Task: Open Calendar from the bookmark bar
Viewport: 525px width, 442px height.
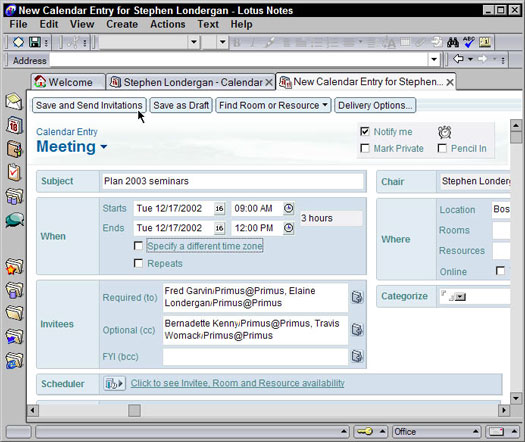Action: tap(14, 125)
